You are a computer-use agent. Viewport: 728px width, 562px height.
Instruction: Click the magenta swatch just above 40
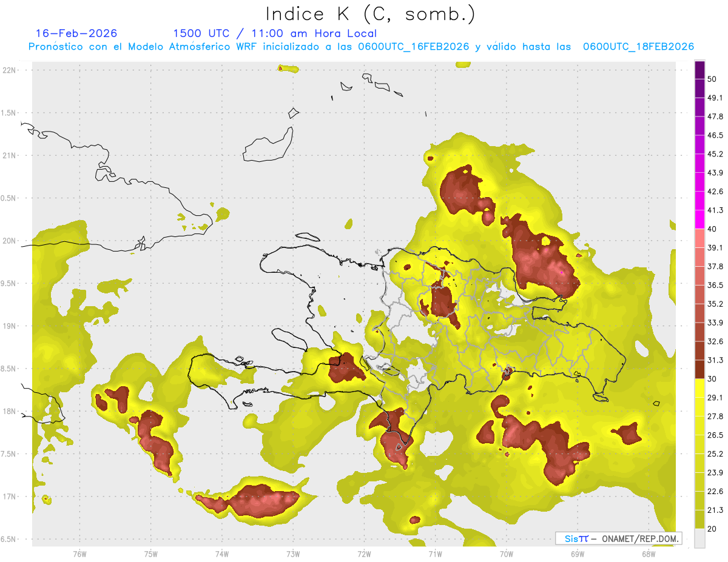coord(700,219)
